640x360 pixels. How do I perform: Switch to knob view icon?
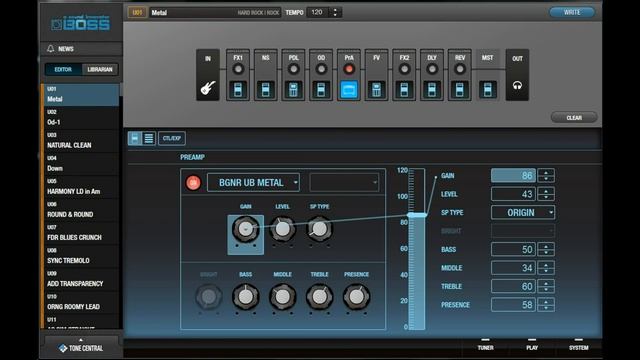[135, 138]
